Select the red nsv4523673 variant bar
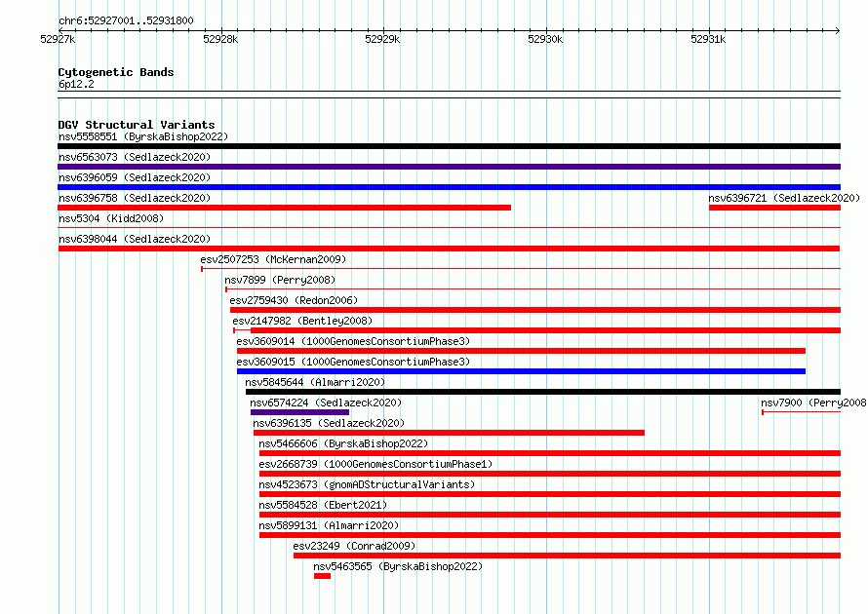Viewport: 868px width, 614px height. [550, 494]
